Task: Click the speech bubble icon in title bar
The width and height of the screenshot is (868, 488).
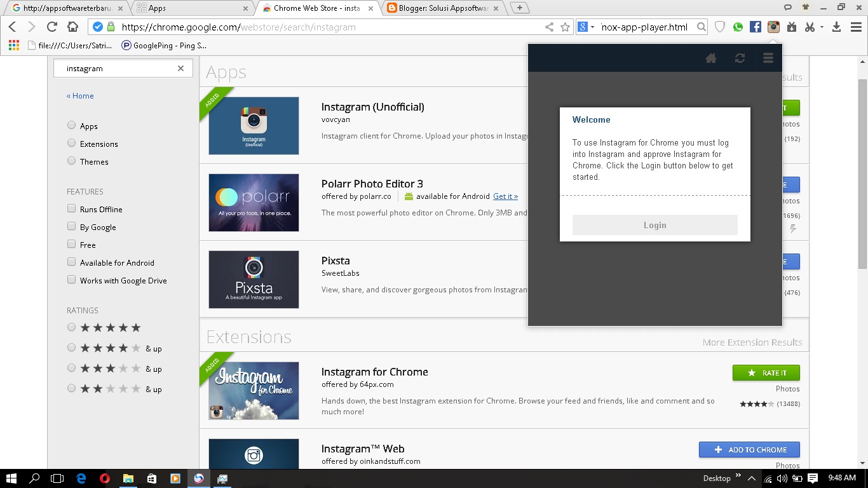Action: 788,7
